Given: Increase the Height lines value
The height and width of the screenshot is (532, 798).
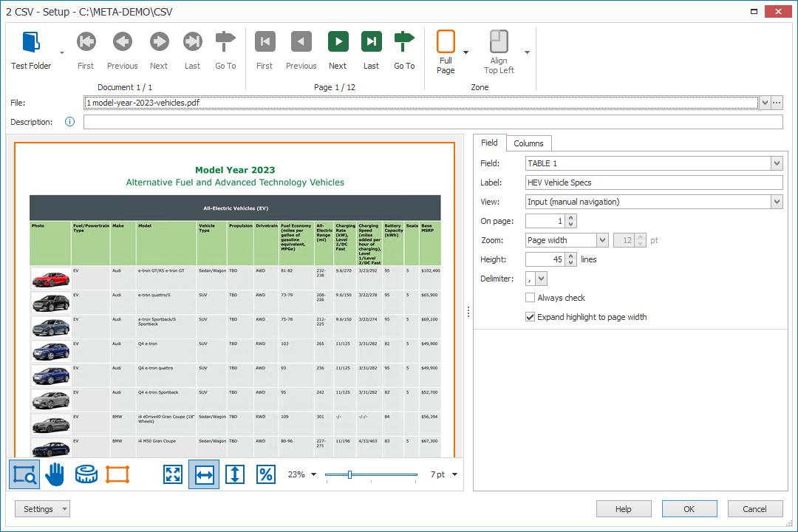Looking at the screenshot, I should (x=571, y=256).
